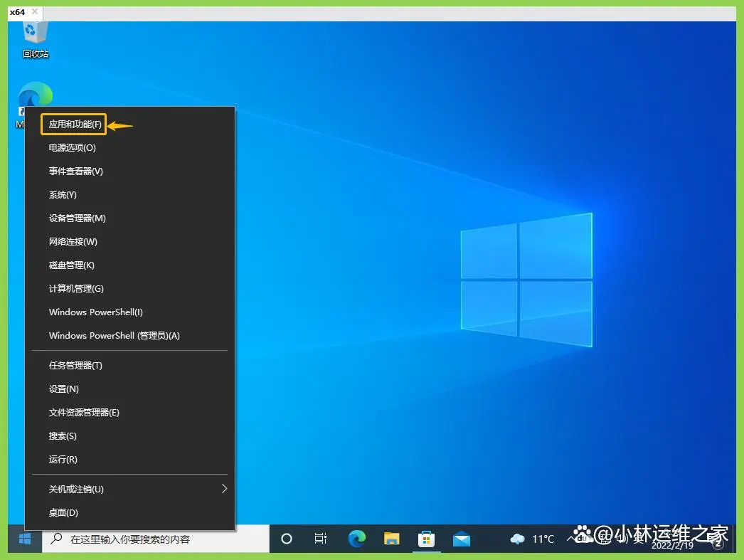Open Computer Management (计算机管理) entry

pyautogui.click(x=129, y=289)
